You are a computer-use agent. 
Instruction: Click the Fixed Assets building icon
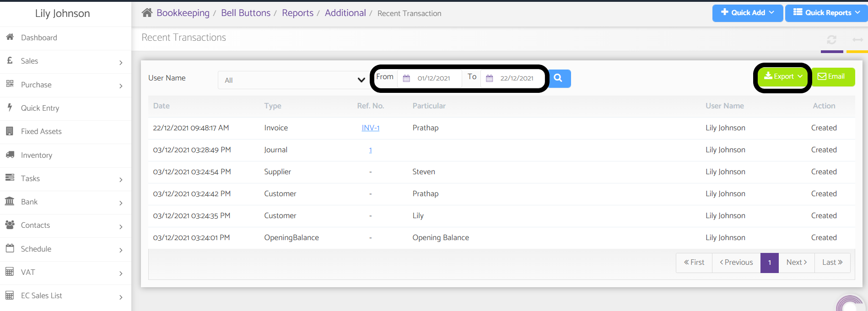point(10,131)
